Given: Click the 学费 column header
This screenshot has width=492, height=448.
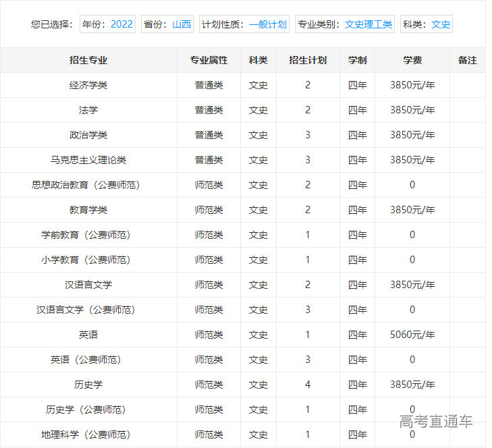Looking at the screenshot, I should pyautogui.click(x=412, y=60).
